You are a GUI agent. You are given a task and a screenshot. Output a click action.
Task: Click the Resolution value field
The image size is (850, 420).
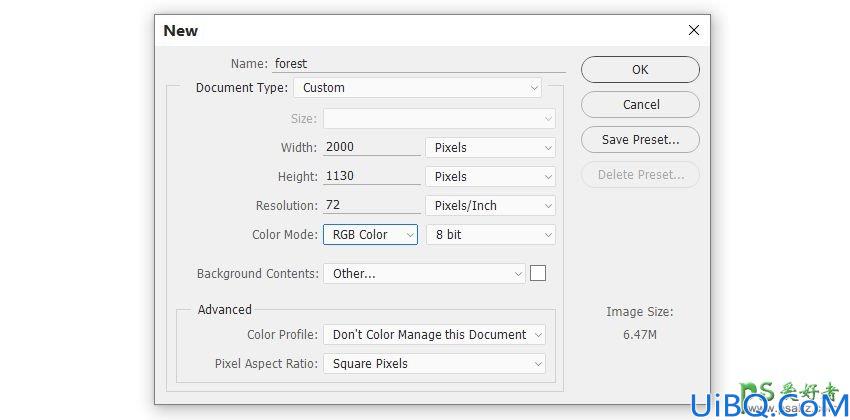[372, 205]
